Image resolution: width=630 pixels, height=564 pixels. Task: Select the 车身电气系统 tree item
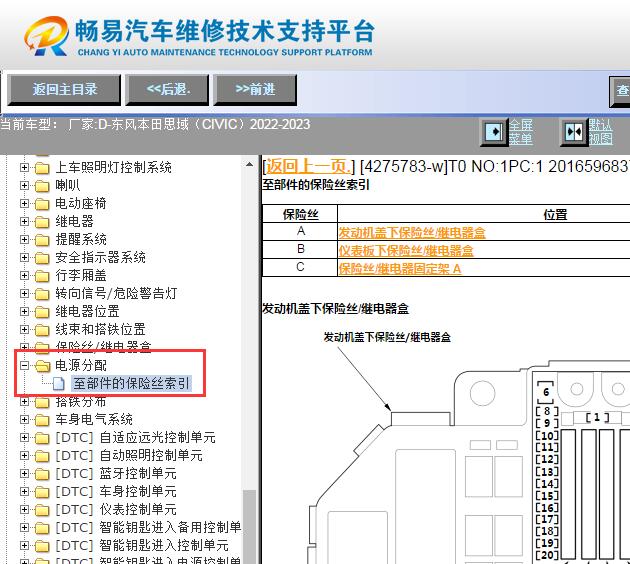[x=94, y=419]
